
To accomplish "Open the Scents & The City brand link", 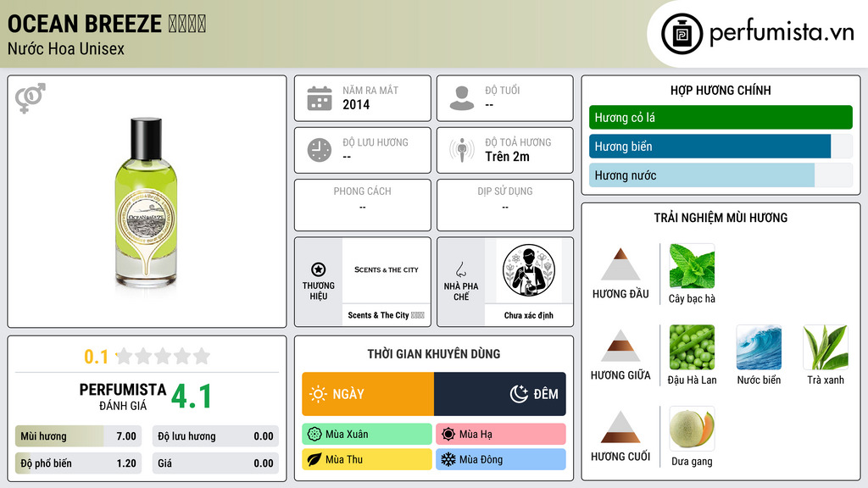I will (386, 315).
